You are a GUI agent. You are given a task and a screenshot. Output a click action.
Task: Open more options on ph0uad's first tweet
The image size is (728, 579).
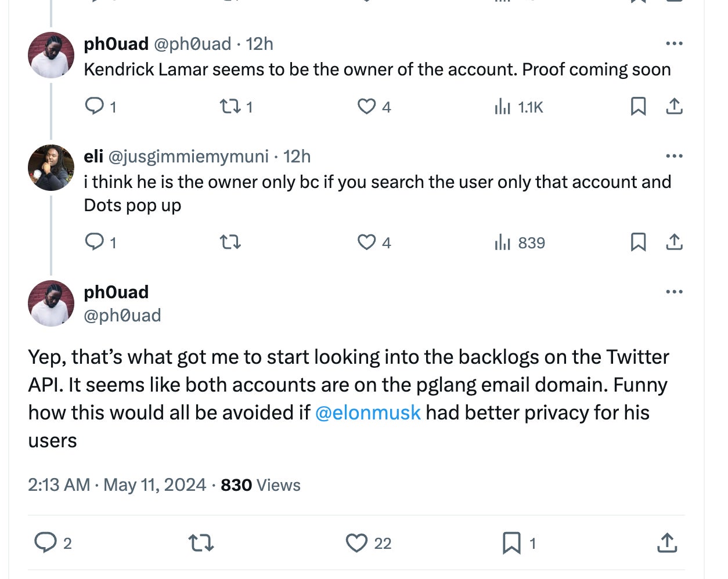[674, 44]
